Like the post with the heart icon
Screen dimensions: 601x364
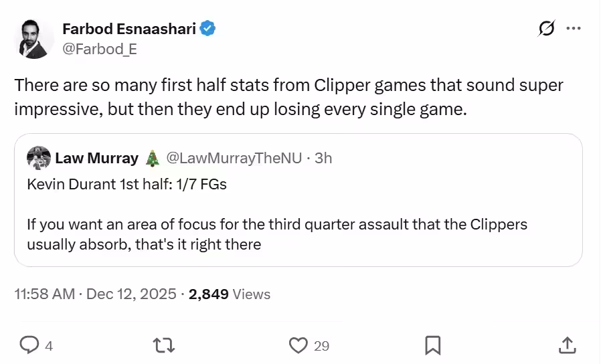coord(298,345)
